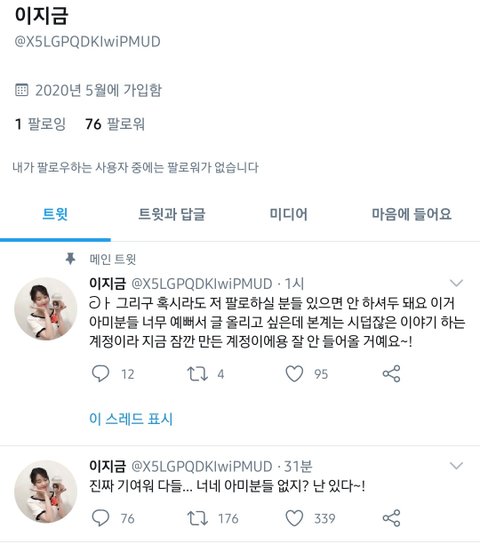
Task: Reply to the 31분 tweet with 76 replies
Action: (x=101, y=518)
